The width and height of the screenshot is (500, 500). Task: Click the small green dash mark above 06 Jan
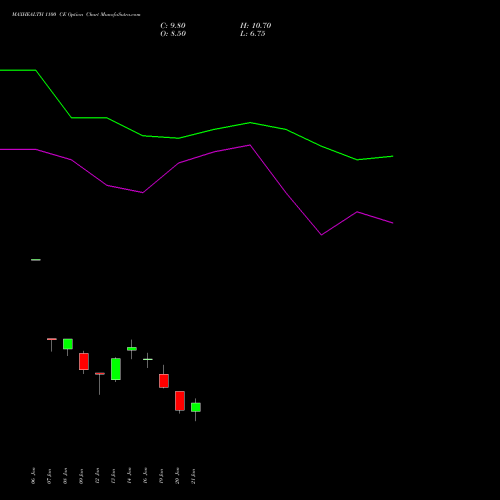pos(36,260)
